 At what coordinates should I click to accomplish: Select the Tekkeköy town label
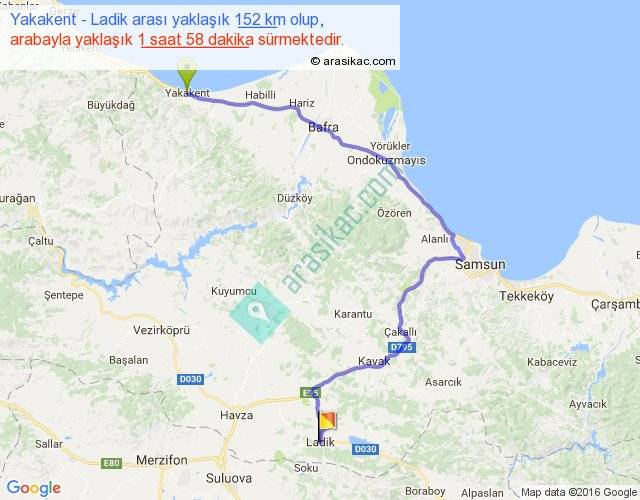coord(527,296)
